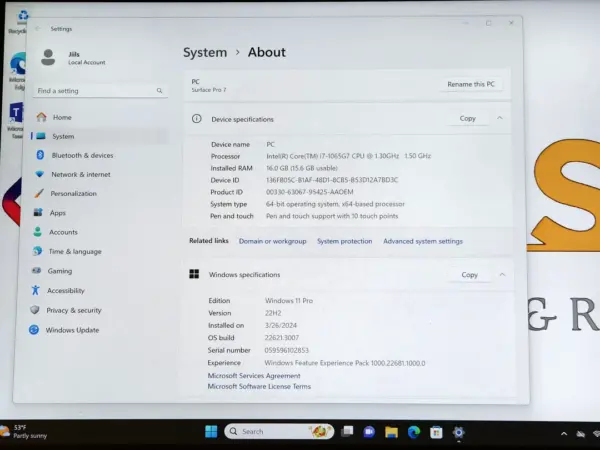
Task: Click the search magnifier icon in Find a setting
Action: (159, 91)
